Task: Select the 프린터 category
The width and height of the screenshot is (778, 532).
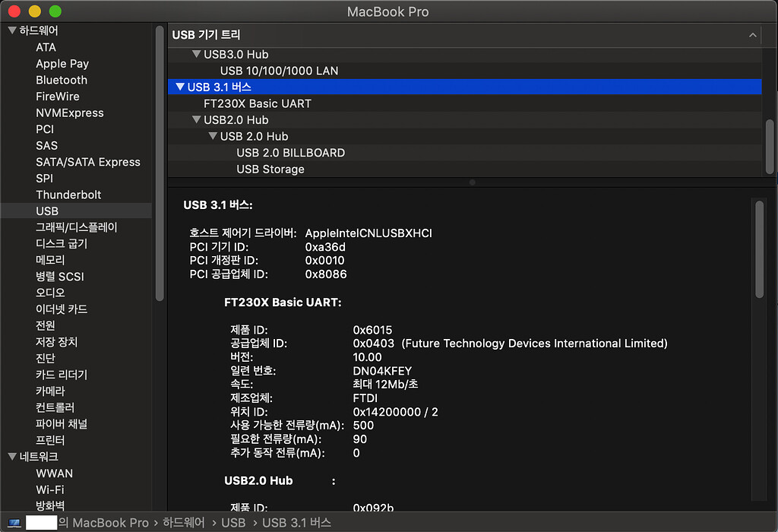Action: [x=50, y=439]
